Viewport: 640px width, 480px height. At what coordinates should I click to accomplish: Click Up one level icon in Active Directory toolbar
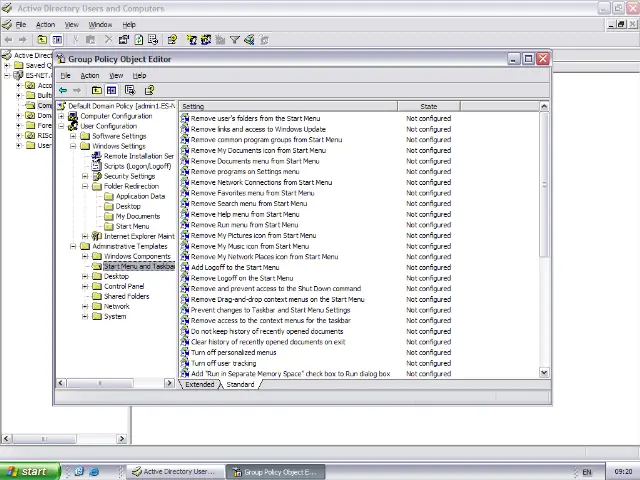click(x=42, y=40)
